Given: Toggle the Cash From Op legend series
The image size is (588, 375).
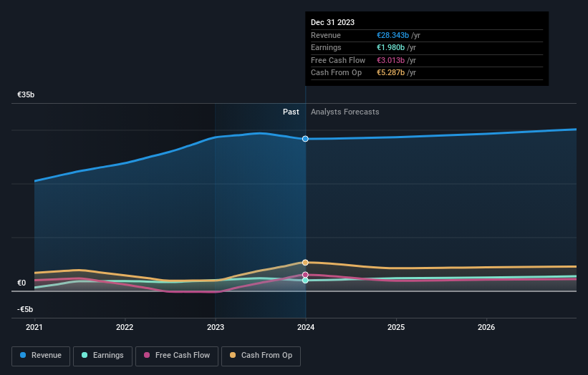Looking at the screenshot, I should (261, 356).
